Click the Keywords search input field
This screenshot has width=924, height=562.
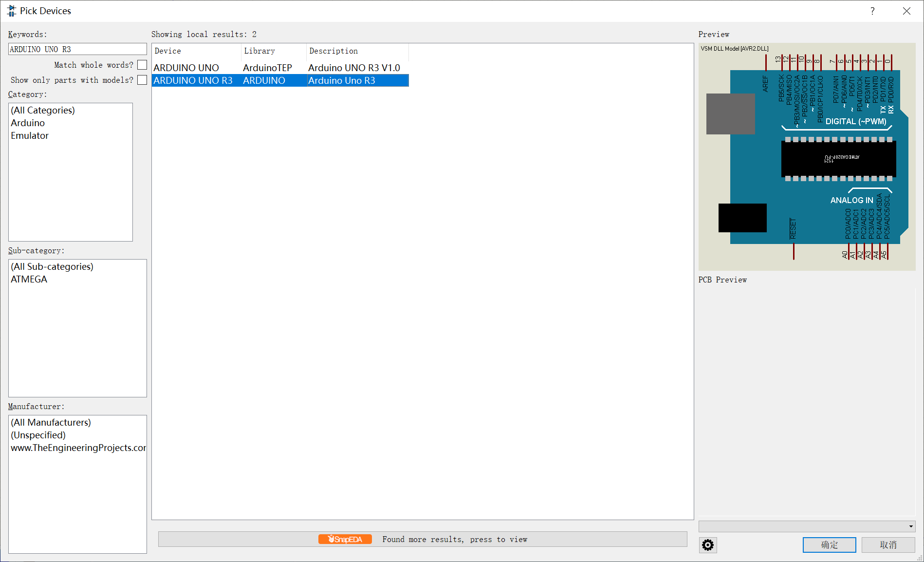point(77,49)
